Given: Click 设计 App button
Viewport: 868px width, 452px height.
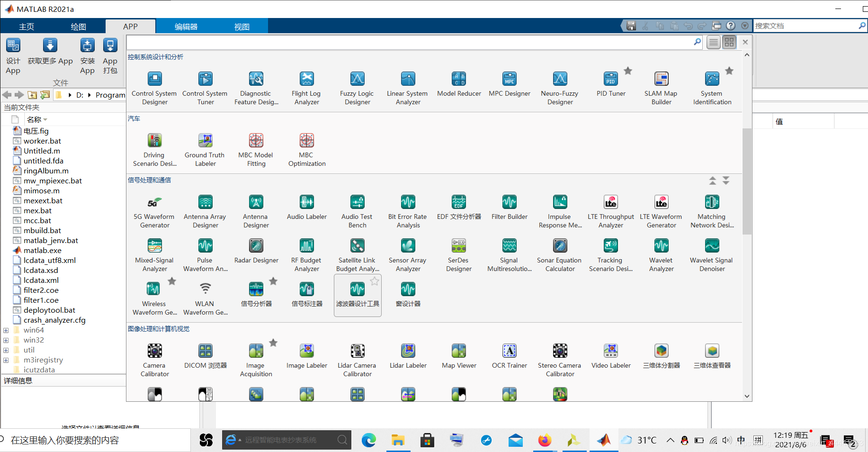Looking at the screenshot, I should click(x=13, y=57).
